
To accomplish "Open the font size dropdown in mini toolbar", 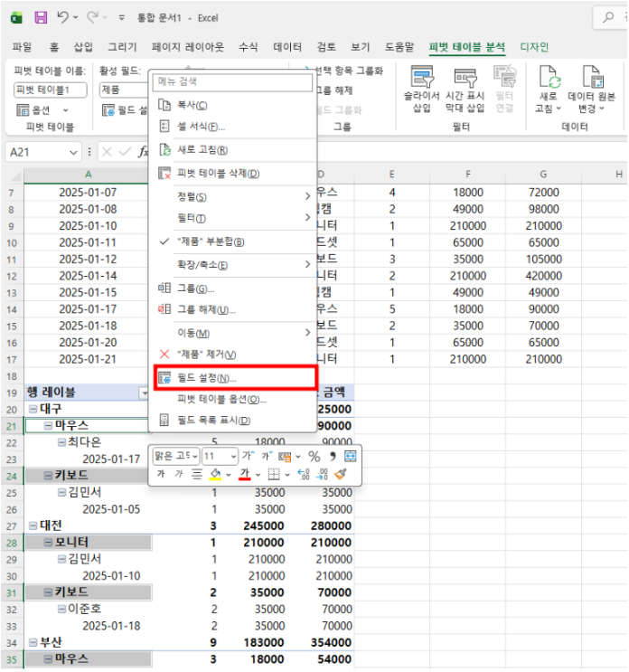I will (x=233, y=456).
